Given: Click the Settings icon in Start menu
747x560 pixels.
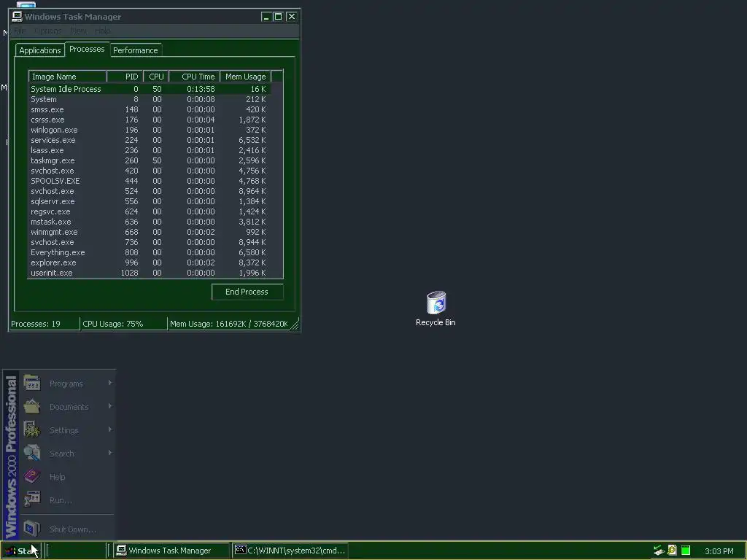Looking at the screenshot, I should (32, 429).
